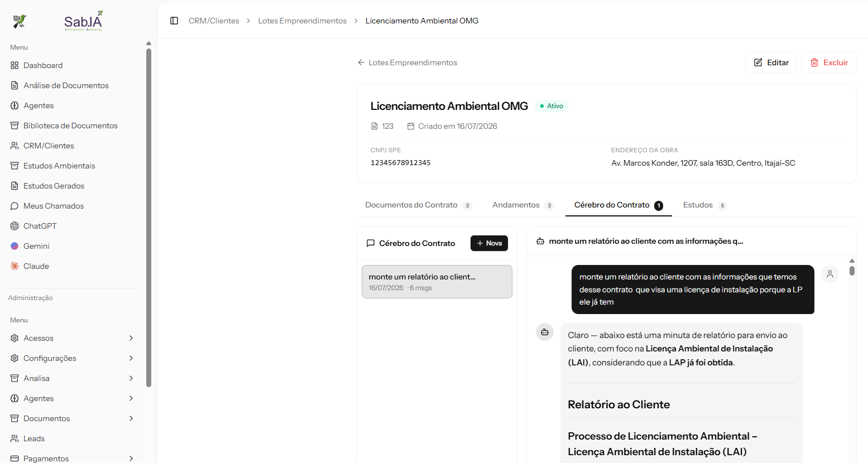Screen dimensions: 868x463
Task: Click the Licenciamento Ambiental OMG title
Action: click(x=449, y=106)
